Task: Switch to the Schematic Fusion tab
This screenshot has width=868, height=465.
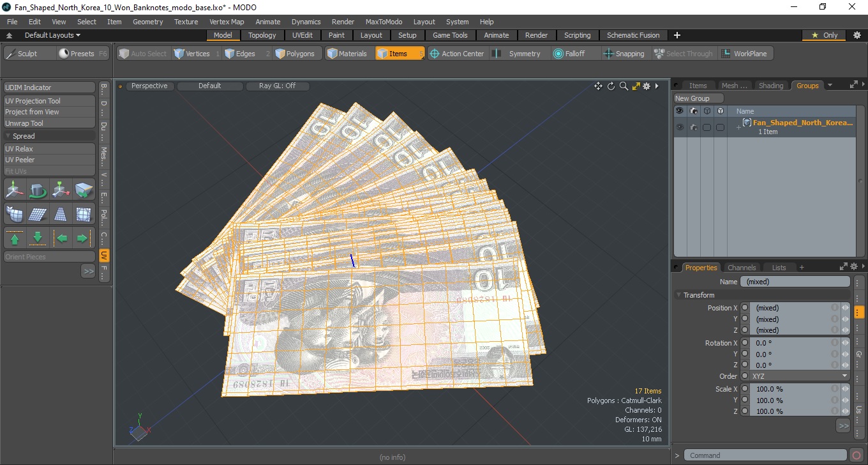Action: click(633, 35)
